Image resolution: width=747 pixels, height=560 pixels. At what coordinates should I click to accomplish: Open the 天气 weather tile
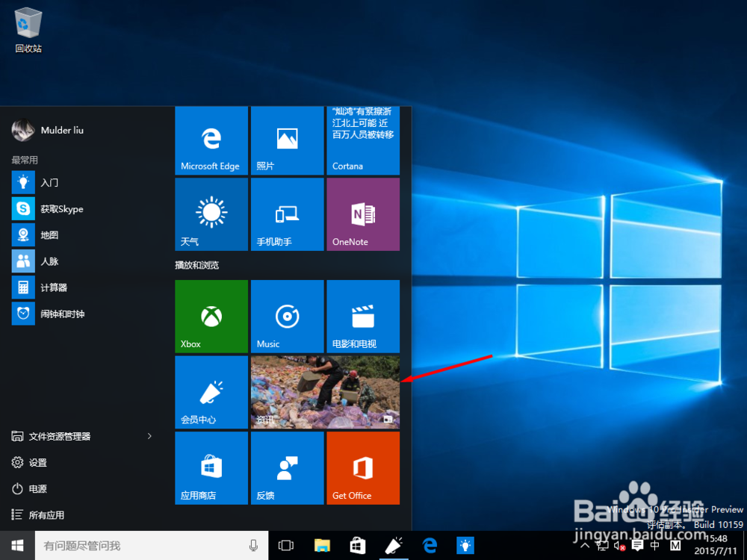pyautogui.click(x=211, y=214)
